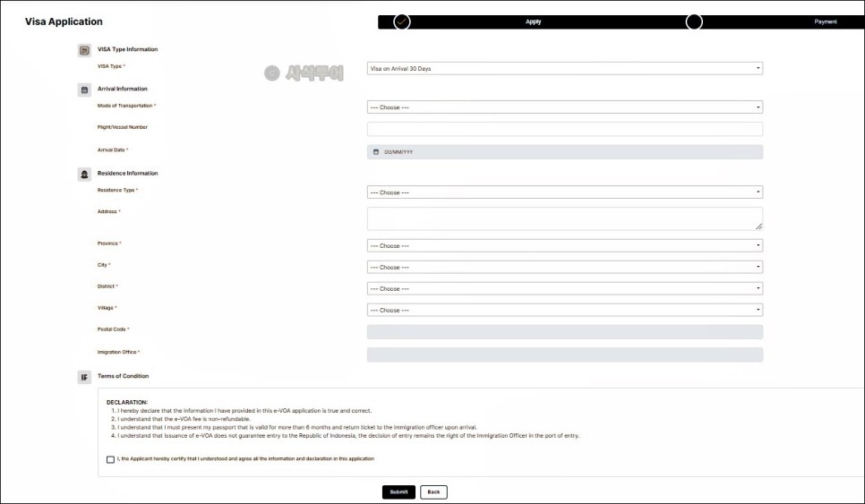Click the Terms of Condition section icon
This screenshot has height=504, width=865.
click(x=84, y=377)
